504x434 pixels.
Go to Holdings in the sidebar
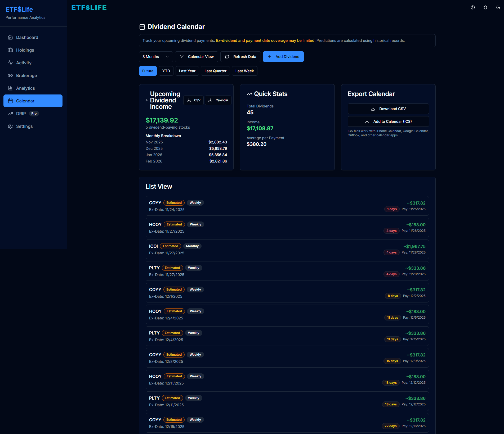click(x=33, y=50)
